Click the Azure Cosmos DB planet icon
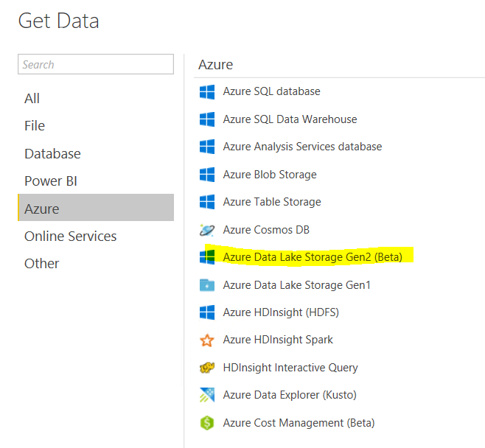Screen dimensions: 485x448 (x=207, y=230)
